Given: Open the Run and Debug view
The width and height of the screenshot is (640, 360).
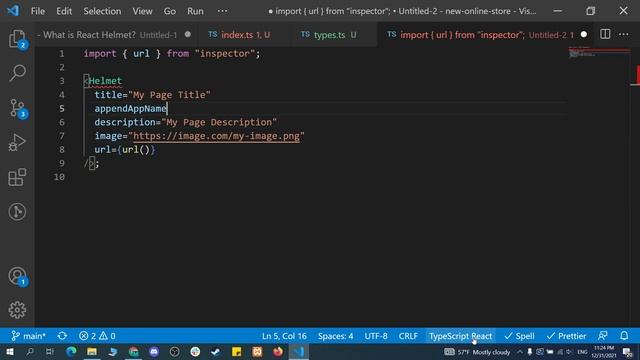Looking at the screenshot, I should click(x=17, y=143).
